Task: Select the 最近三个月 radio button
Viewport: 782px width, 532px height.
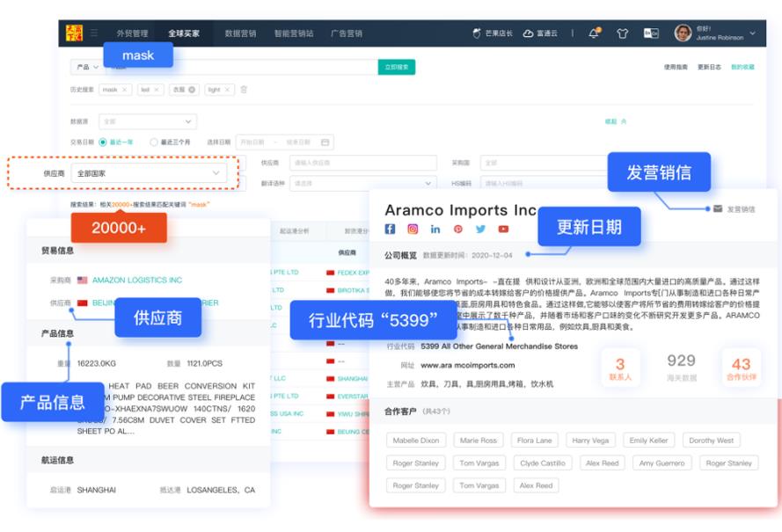Action: click(x=154, y=142)
